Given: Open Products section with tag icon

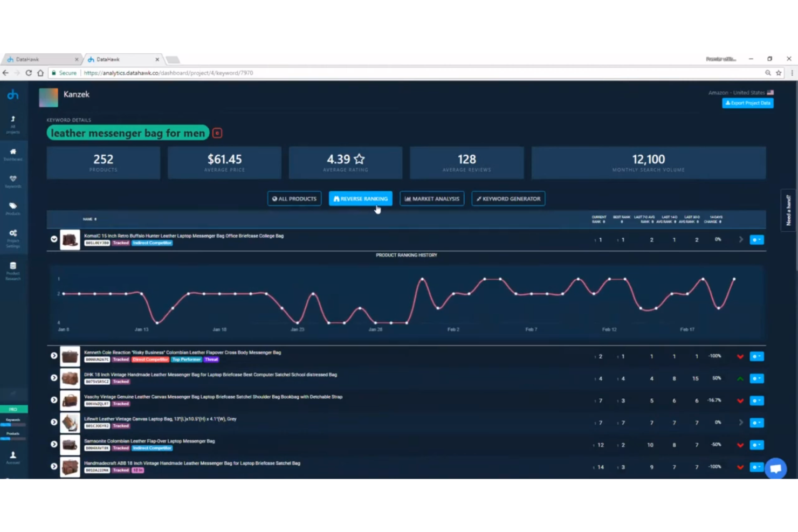Looking at the screenshot, I should [13, 209].
